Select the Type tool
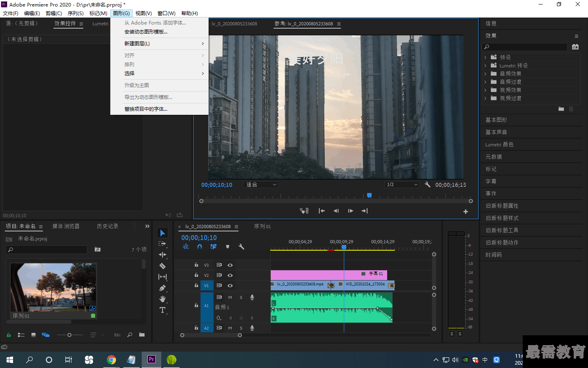 163,310
